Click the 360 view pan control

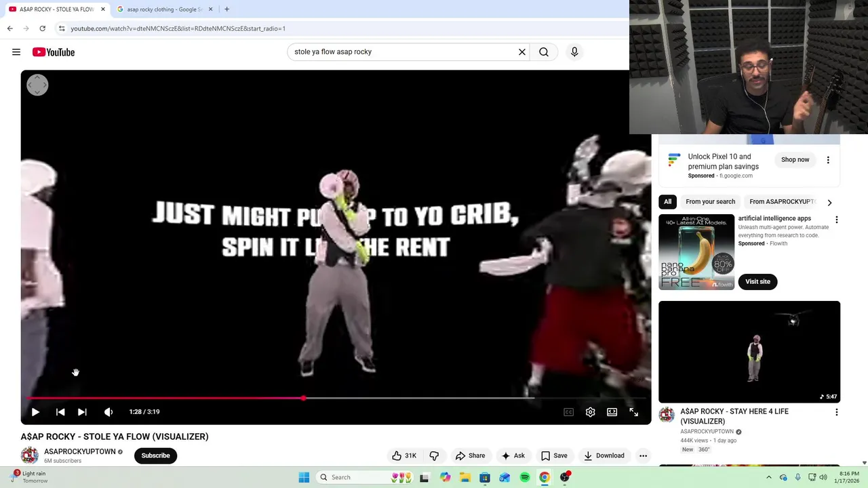(37, 85)
